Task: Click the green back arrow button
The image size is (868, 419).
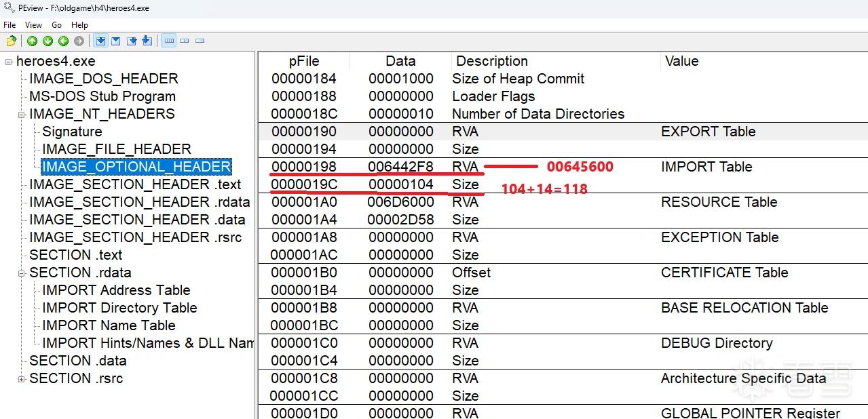Action: pyautogui.click(x=63, y=41)
